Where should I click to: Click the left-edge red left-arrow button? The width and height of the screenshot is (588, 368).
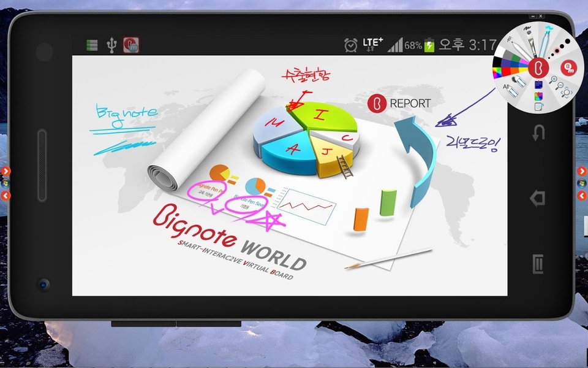[x=6, y=196]
